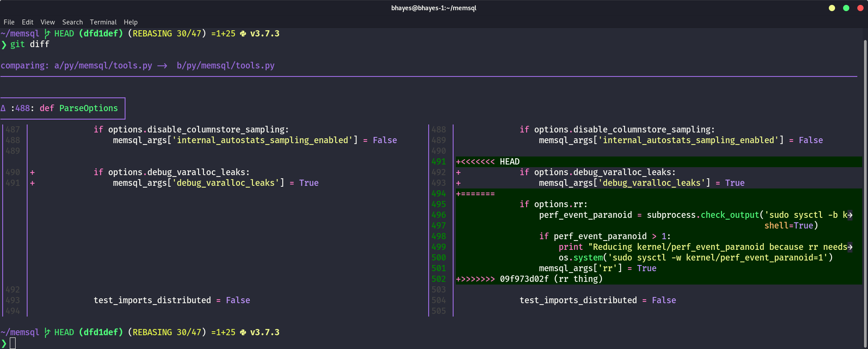Click 'if options.disable_columnstore_sampling:' in right pane
868x349 pixels.
pos(617,130)
